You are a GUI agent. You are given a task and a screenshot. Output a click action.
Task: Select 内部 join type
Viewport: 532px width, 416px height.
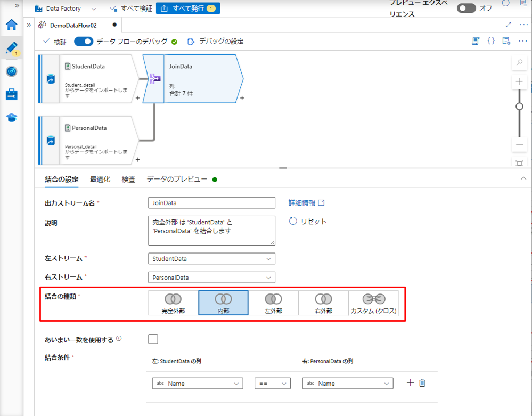[x=223, y=303]
